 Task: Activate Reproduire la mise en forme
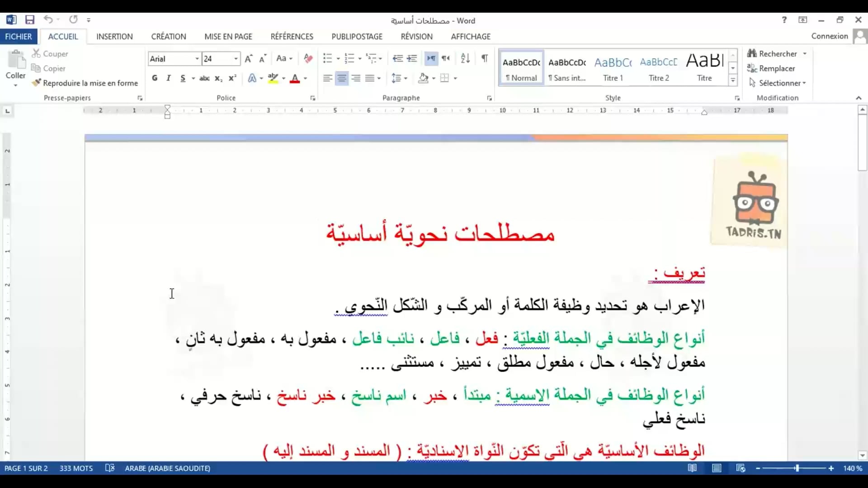85,83
